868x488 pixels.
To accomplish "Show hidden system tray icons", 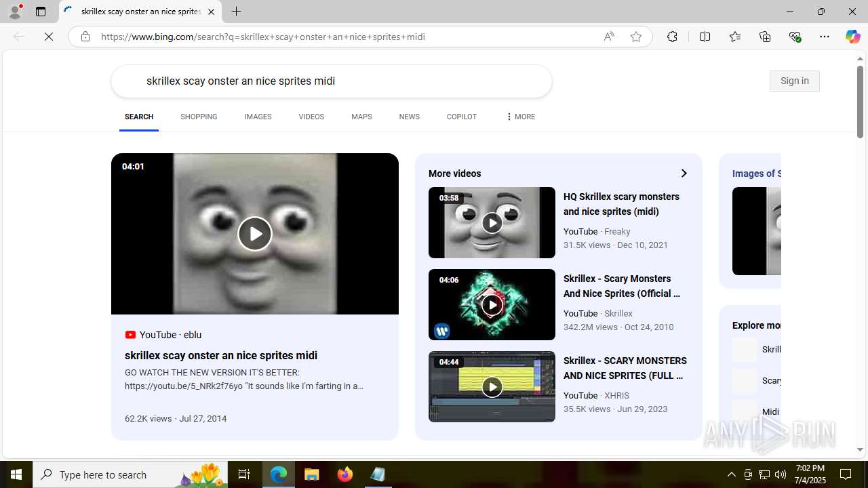I will pos(731,474).
